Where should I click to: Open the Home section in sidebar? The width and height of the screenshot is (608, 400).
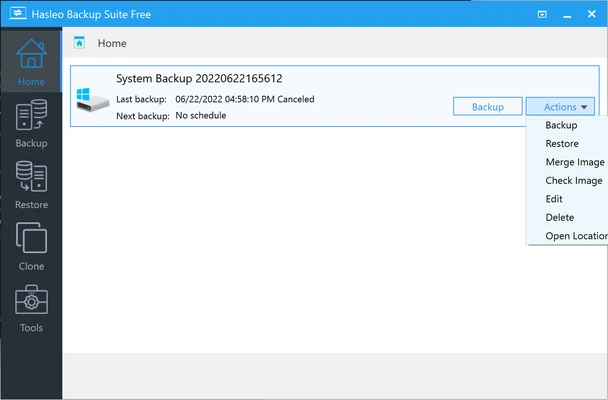(x=31, y=61)
